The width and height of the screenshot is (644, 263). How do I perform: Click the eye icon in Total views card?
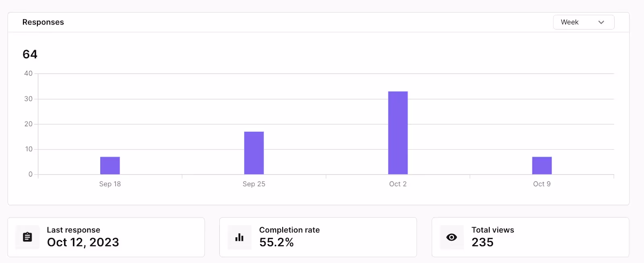tap(452, 237)
